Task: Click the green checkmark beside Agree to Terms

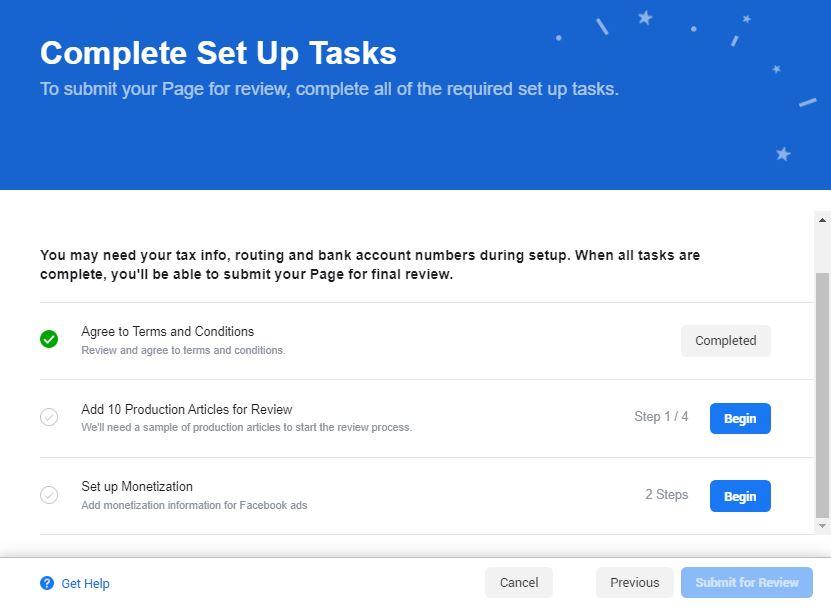Action: [x=49, y=340]
